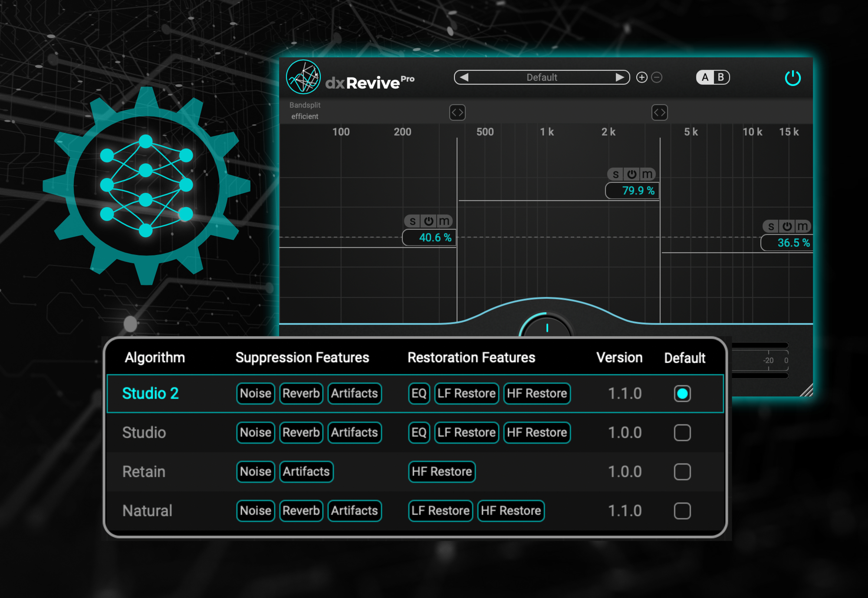Select the Studio 2 default radio button
The image size is (868, 598).
(682, 393)
